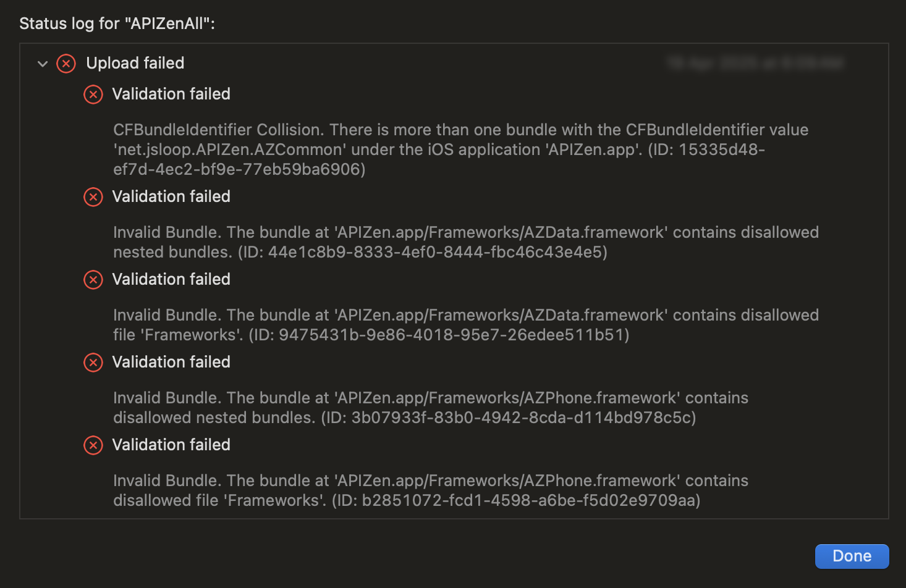Click the red error icon beside Upload failed
The height and width of the screenshot is (588, 906).
66,64
